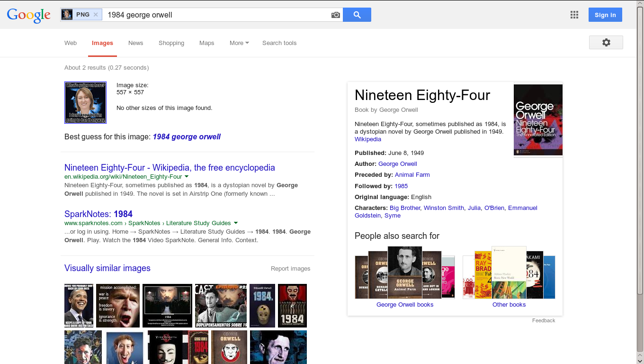
Task: Open the blue Orwell portrait thumbnail
Action: 278,347
